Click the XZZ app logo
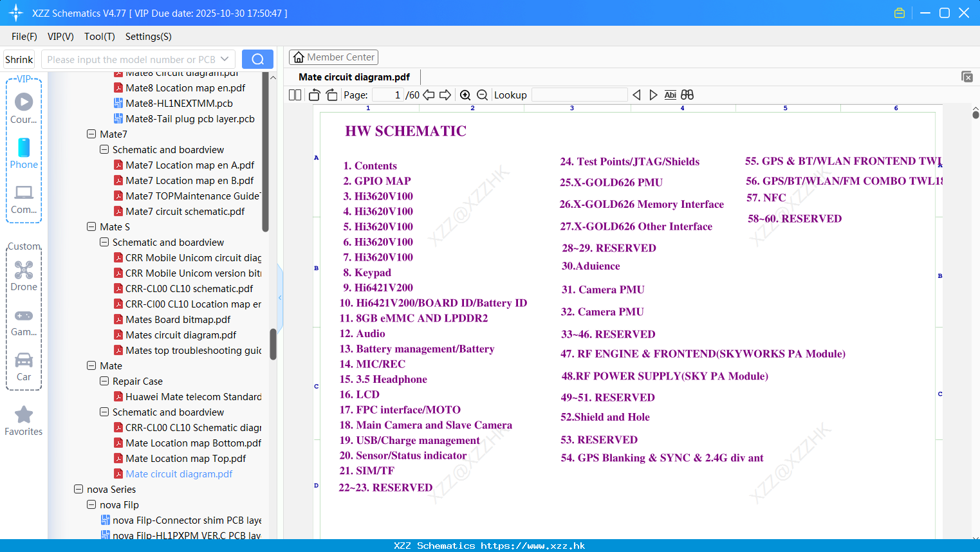 click(16, 13)
